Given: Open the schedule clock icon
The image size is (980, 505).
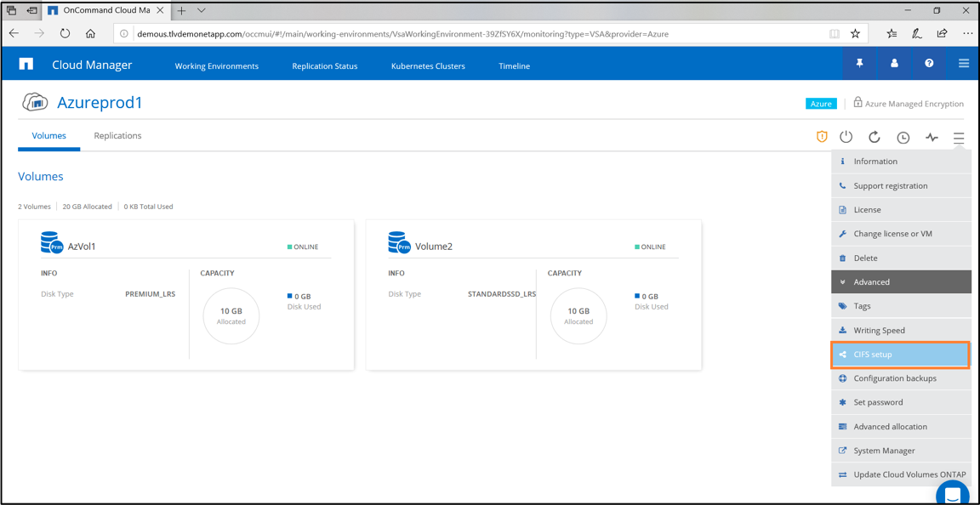Looking at the screenshot, I should pos(903,137).
